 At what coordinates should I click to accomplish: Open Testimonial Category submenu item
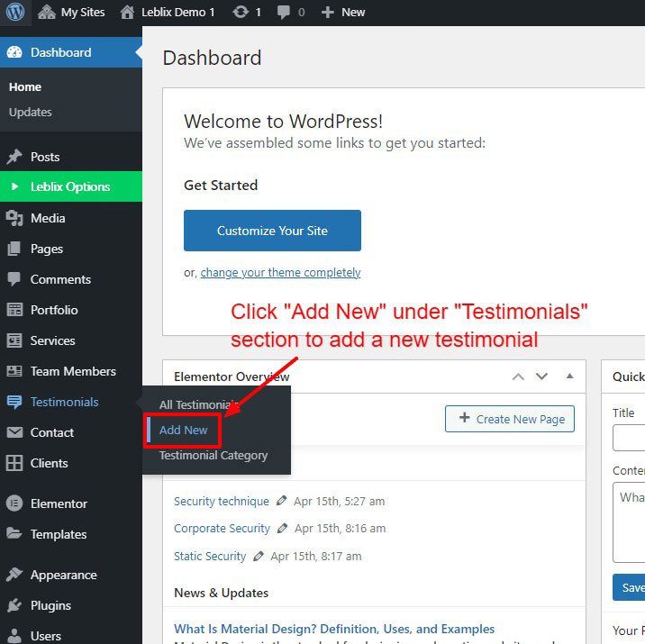(x=213, y=455)
